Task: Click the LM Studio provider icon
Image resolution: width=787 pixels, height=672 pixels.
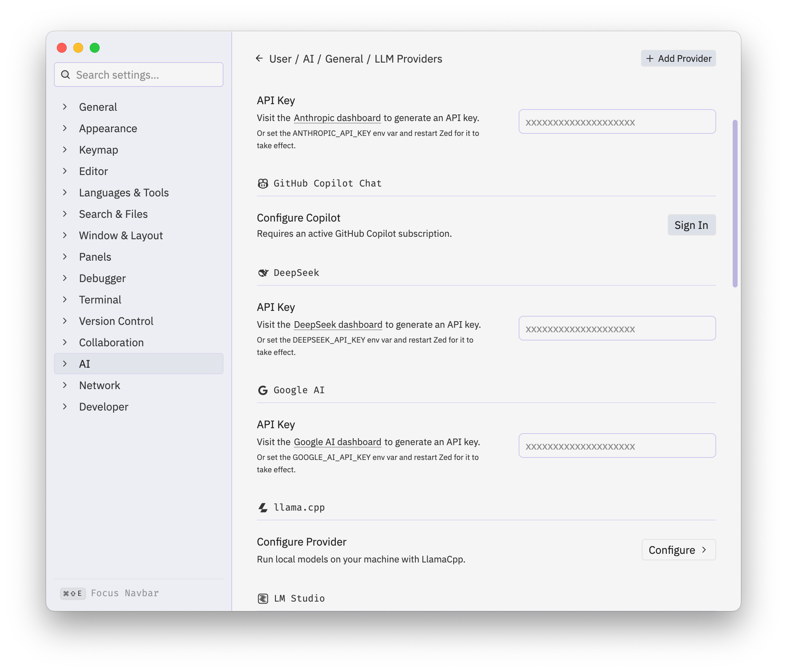Action: [263, 599]
